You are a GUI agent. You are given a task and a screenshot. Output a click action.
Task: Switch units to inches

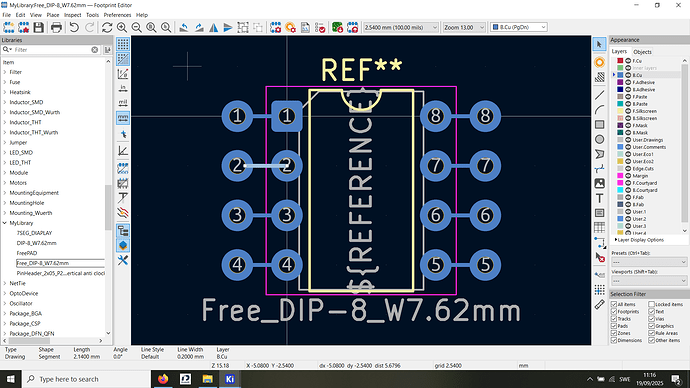pos(123,88)
